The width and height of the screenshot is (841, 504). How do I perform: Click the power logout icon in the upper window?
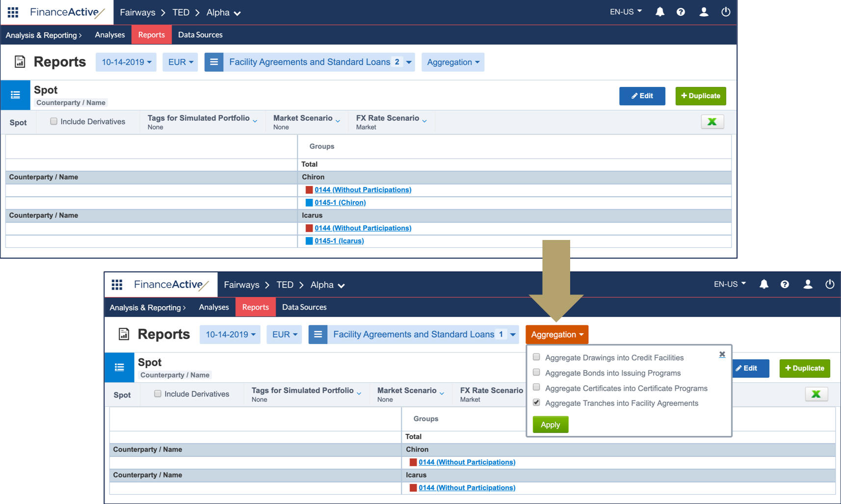point(725,12)
